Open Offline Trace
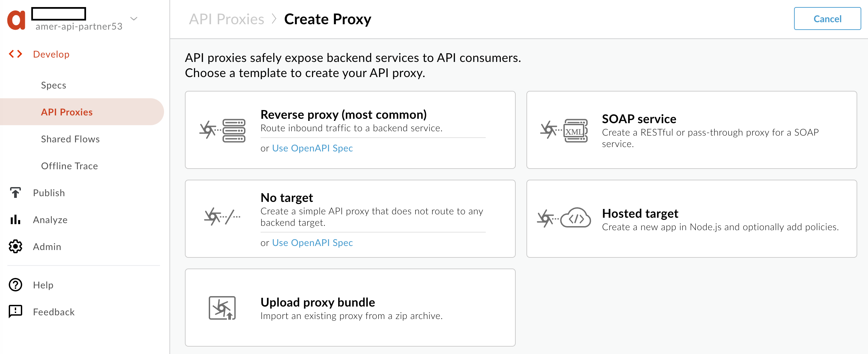 click(69, 166)
